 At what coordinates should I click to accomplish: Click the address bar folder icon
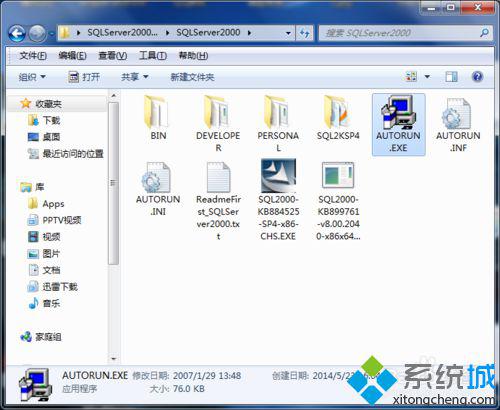[65, 33]
